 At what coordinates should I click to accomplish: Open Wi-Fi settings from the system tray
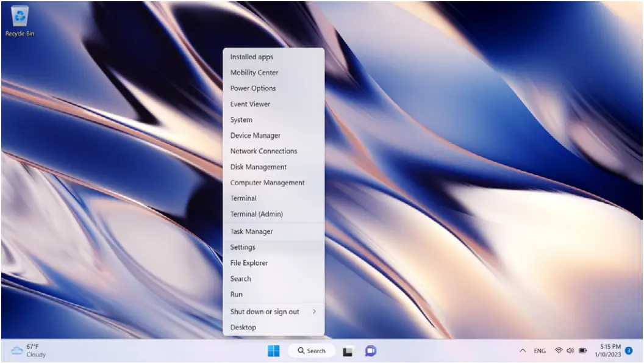[559, 351]
